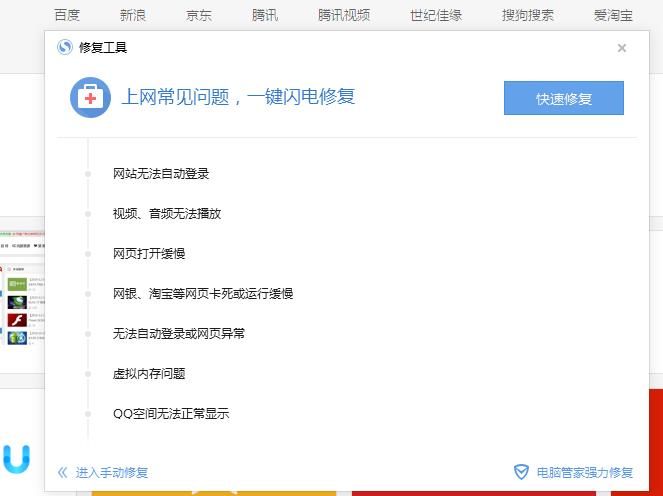
Task: Open the 爱淘宝 link in background page
Action: [x=614, y=15]
